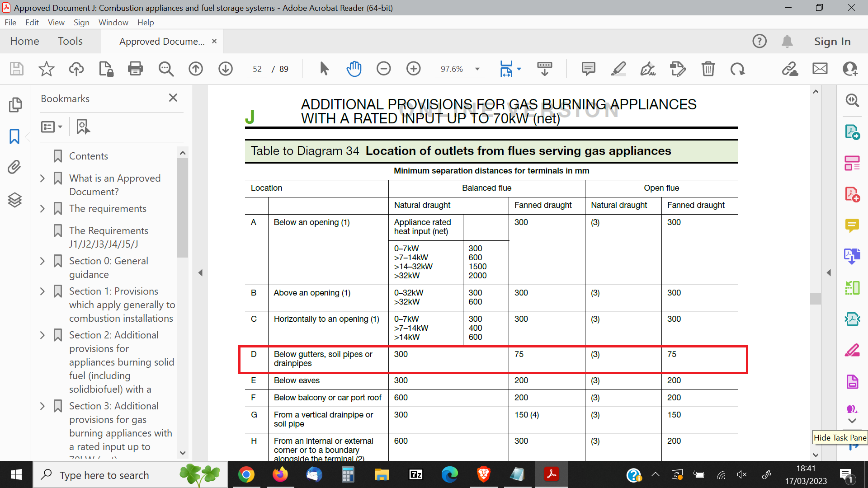Expand The requirements bookmark

coord(42,209)
